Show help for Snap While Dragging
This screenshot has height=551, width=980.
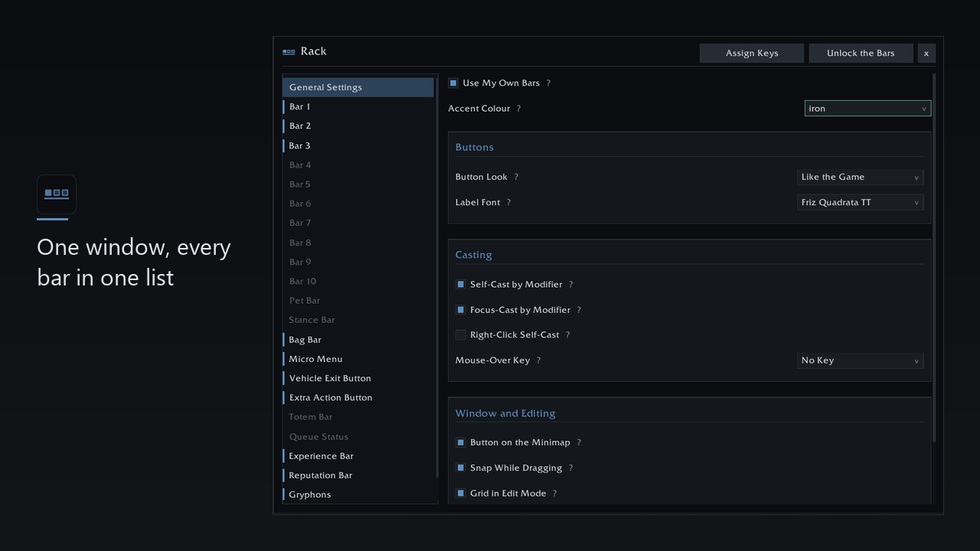tap(570, 468)
